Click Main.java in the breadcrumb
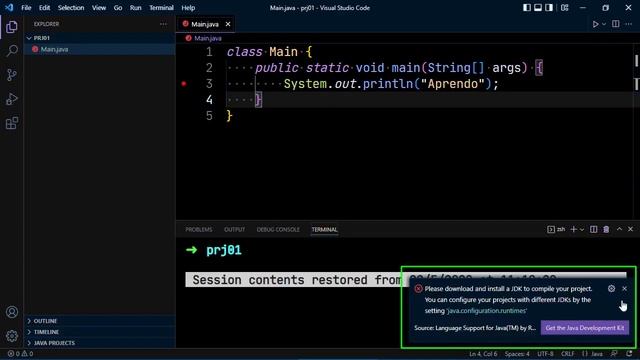Screen dimensions: 640x360 pyautogui.click(x=208, y=38)
